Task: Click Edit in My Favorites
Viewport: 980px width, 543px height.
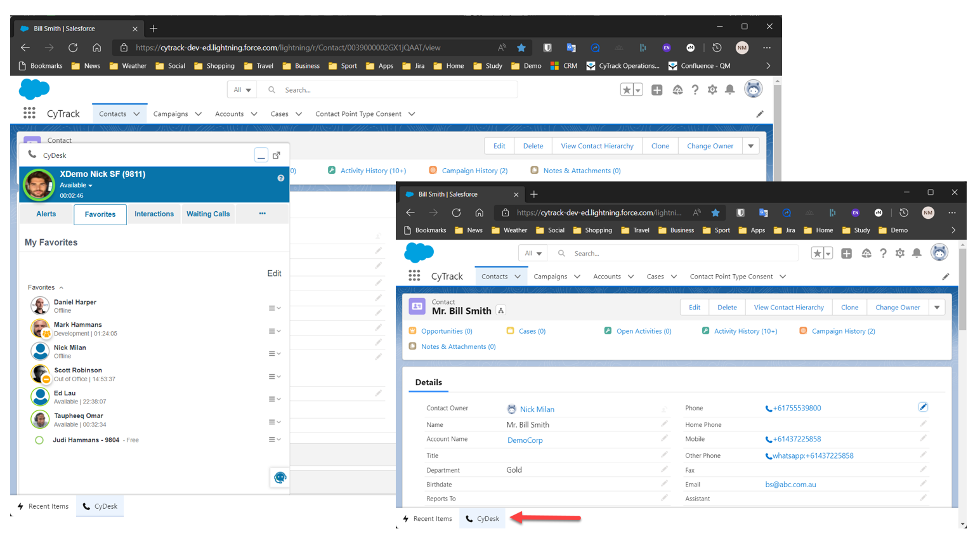Action: [x=274, y=273]
